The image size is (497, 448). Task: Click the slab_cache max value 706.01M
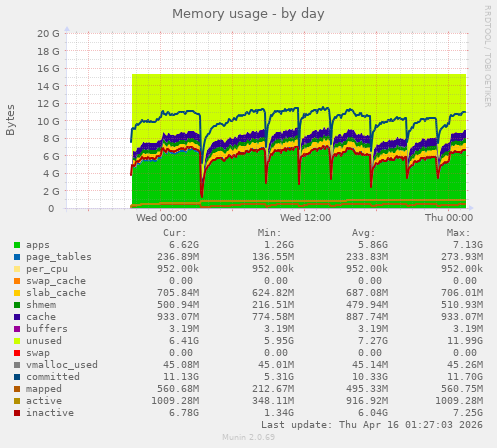(462, 293)
